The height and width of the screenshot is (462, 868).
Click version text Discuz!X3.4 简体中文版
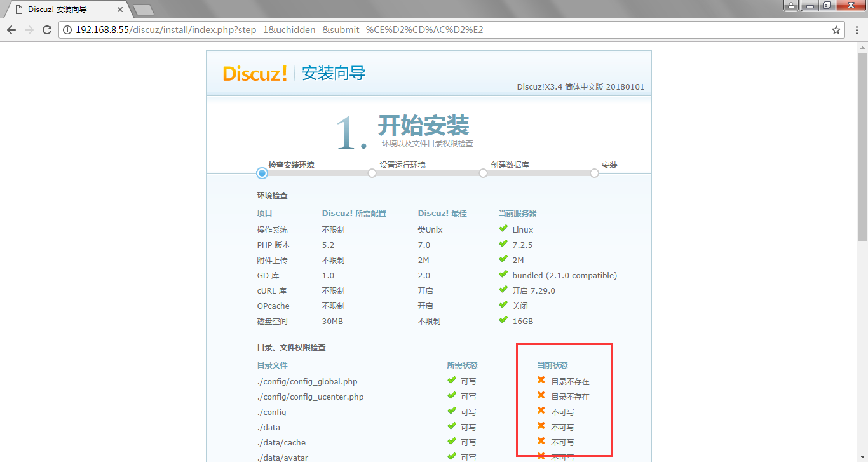click(x=560, y=87)
